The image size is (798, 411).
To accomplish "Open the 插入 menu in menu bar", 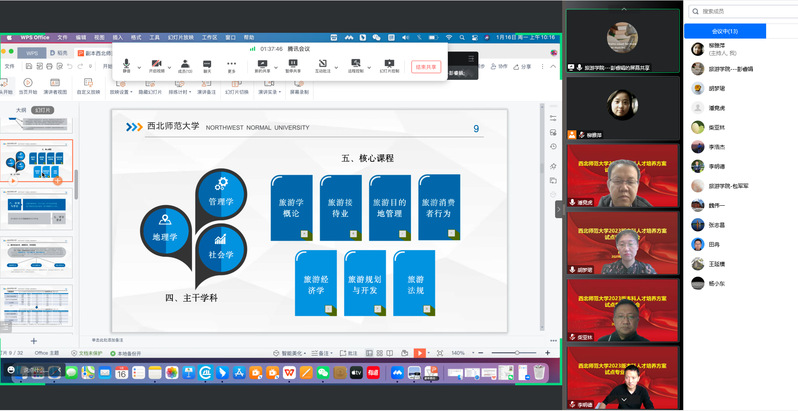I will [x=118, y=37].
